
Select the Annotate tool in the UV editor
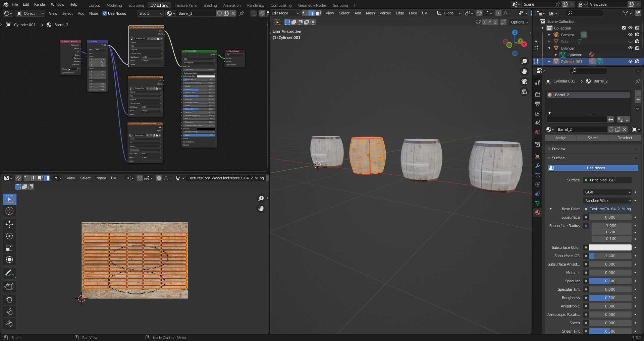[x=9, y=273]
